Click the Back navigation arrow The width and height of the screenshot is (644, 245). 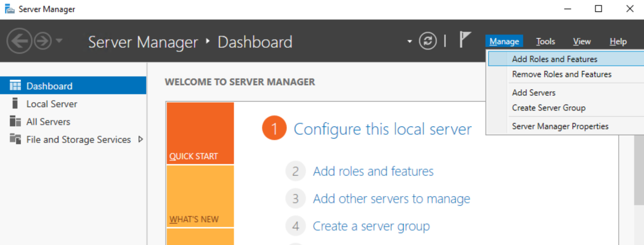(x=19, y=41)
